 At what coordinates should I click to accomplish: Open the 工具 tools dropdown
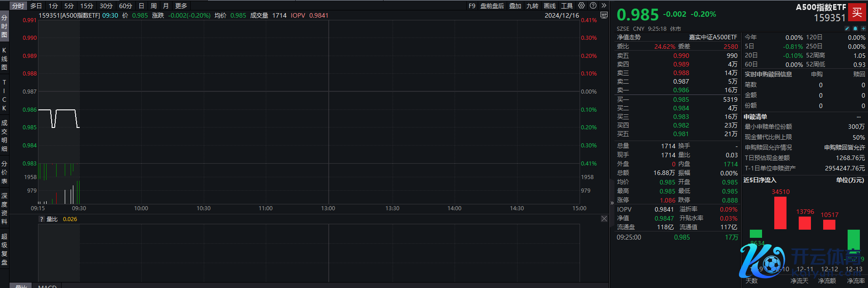[x=567, y=6]
